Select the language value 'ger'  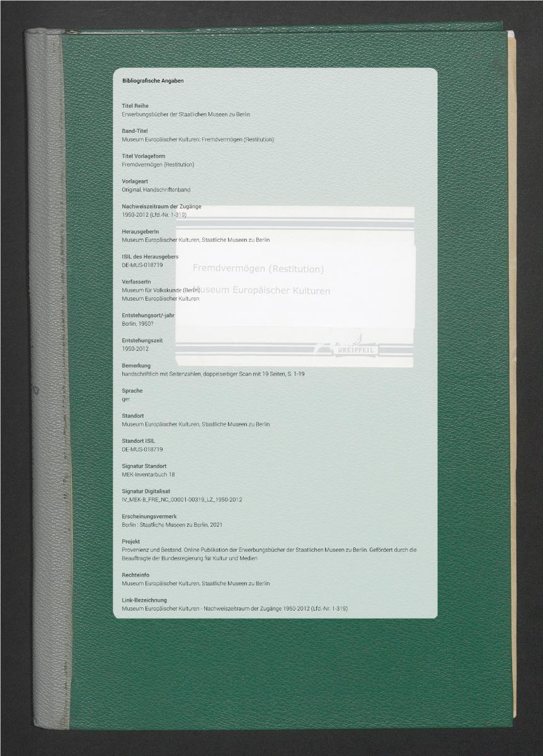(126, 399)
